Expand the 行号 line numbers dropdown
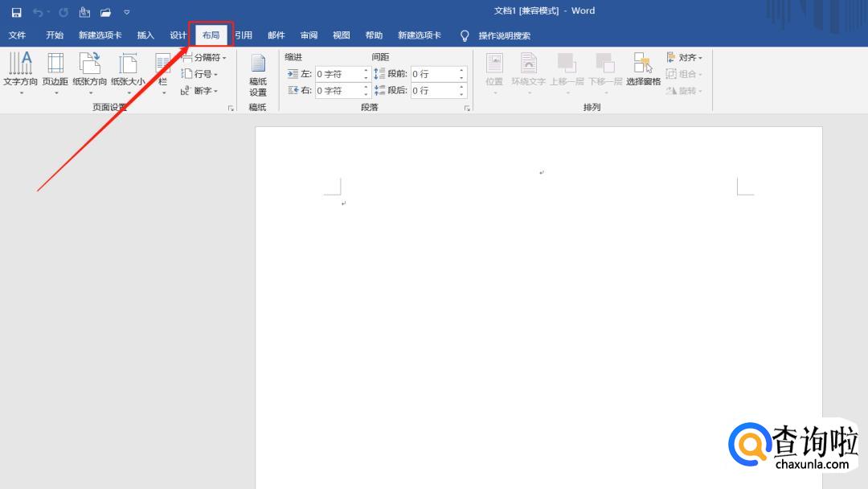The image size is (868, 489). click(200, 74)
